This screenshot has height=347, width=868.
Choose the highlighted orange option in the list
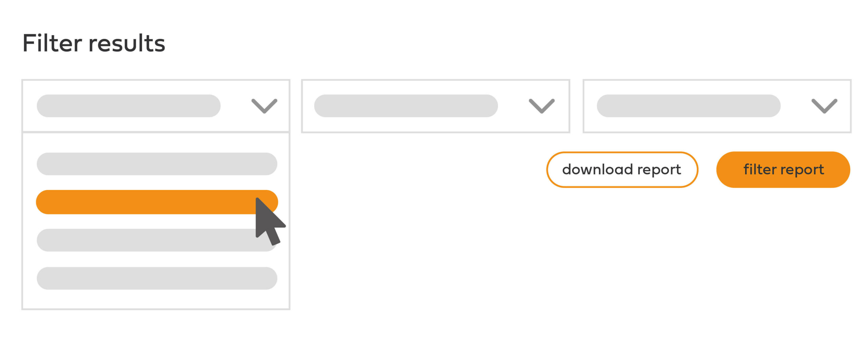click(x=146, y=202)
